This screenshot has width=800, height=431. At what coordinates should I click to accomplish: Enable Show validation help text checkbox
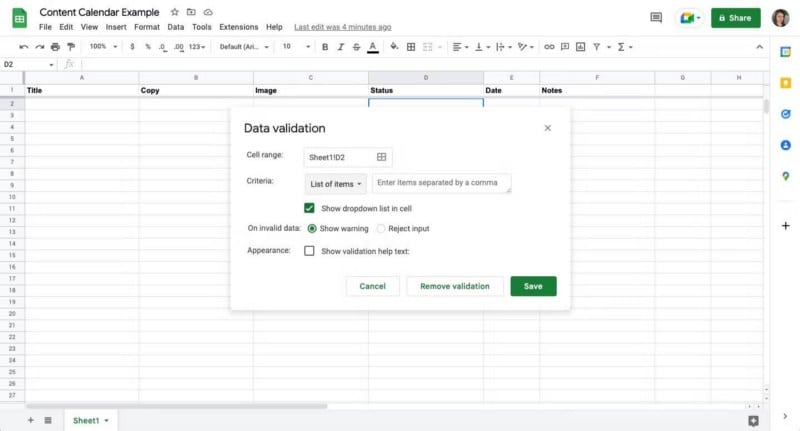tap(310, 251)
